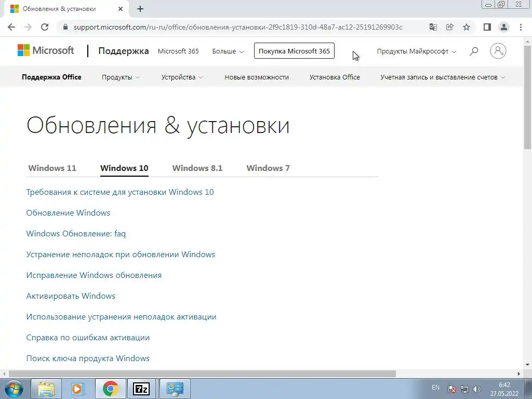The width and height of the screenshot is (532, 399).
Task: Click the padlock site info icon
Action: [x=65, y=27]
